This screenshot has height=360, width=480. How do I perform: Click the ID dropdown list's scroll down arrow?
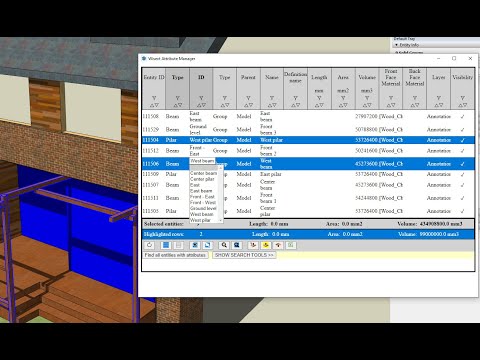pos(220,220)
